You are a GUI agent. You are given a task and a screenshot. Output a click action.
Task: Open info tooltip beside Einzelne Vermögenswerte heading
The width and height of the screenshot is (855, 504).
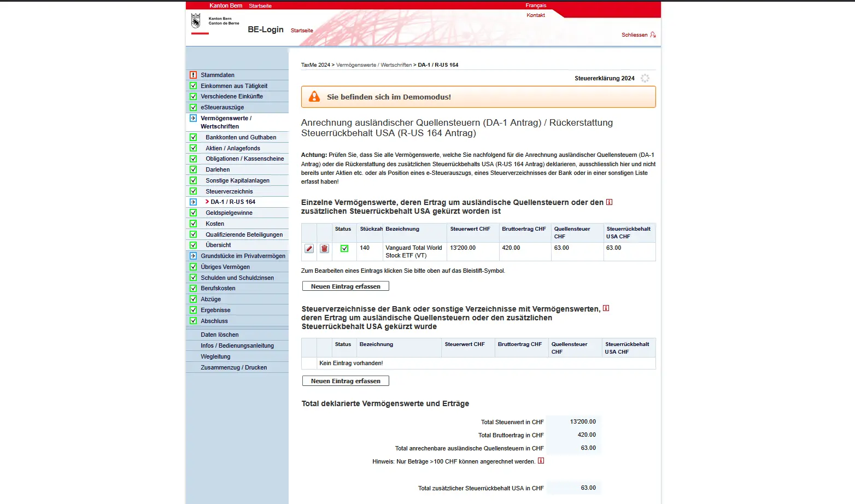point(609,202)
